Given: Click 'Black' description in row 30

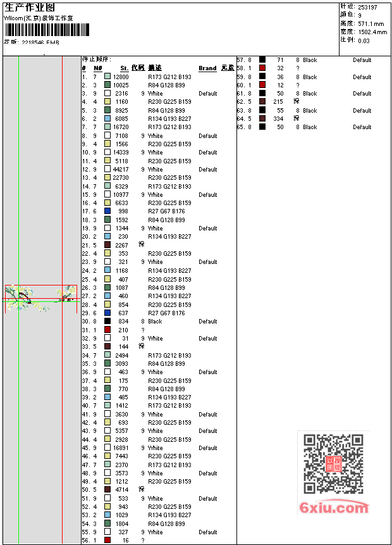Looking at the screenshot, I should click(155, 321).
